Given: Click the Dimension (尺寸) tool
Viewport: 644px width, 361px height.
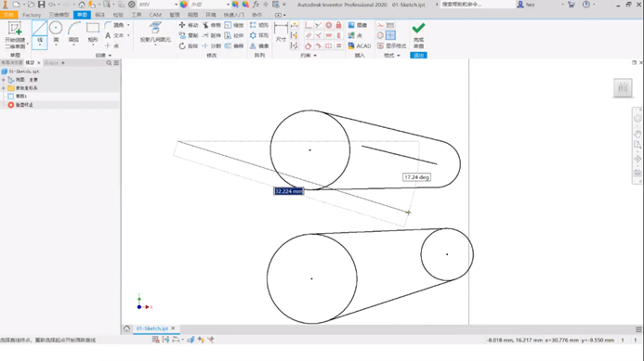Looking at the screenshot, I should coord(281,32).
